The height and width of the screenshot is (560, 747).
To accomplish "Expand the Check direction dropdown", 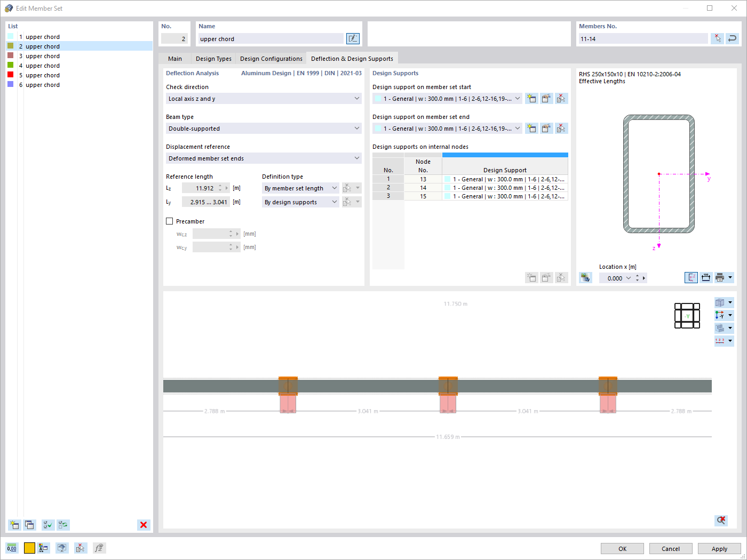I will click(x=356, y=99).
